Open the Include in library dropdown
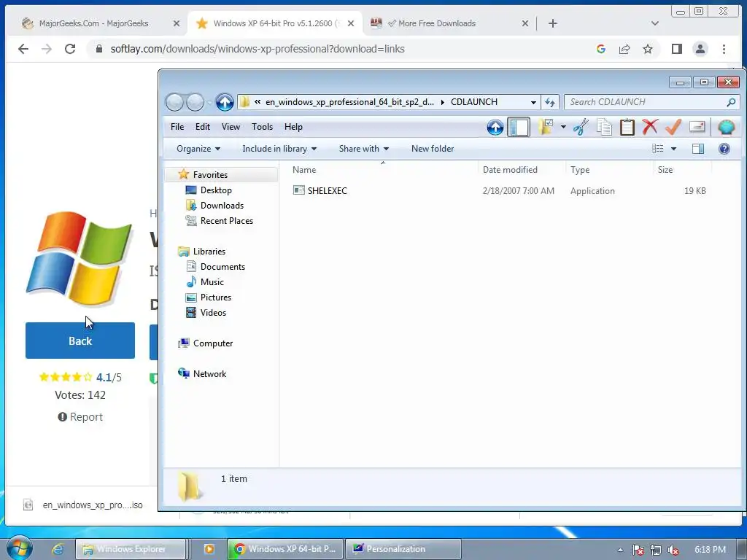Viewport: 747px width, 560px height. pos(279,149)
